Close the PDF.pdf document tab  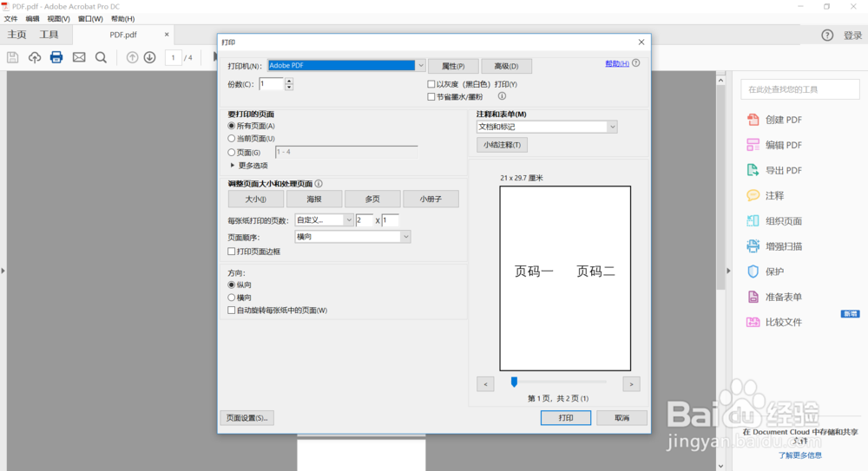tap(167, 35)
